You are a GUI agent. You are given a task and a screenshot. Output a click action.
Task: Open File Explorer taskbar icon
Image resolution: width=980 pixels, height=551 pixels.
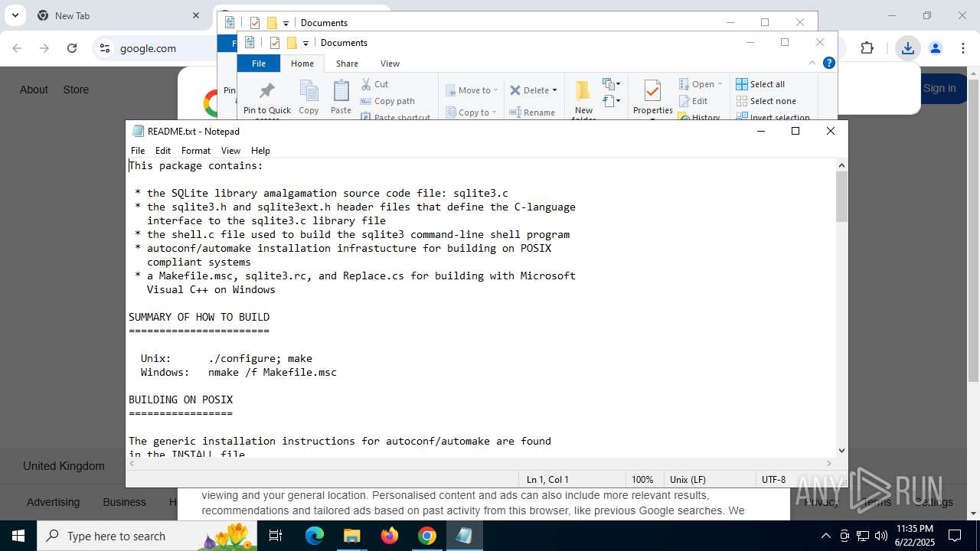352,536
